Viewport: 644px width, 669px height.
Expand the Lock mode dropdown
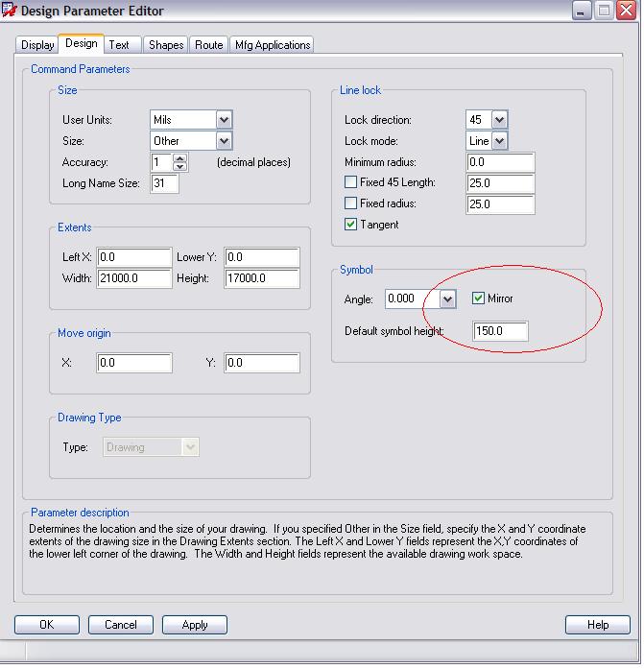click(499, 141)
